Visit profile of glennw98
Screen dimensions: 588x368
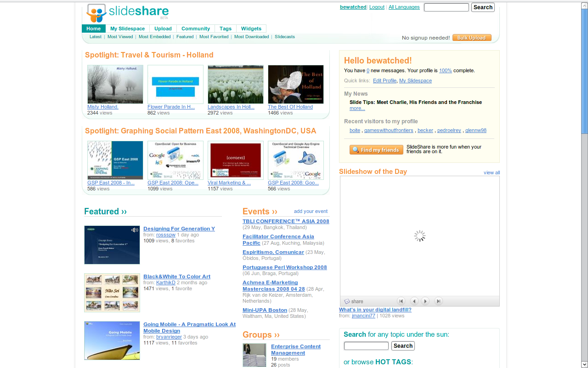(476, 131)
